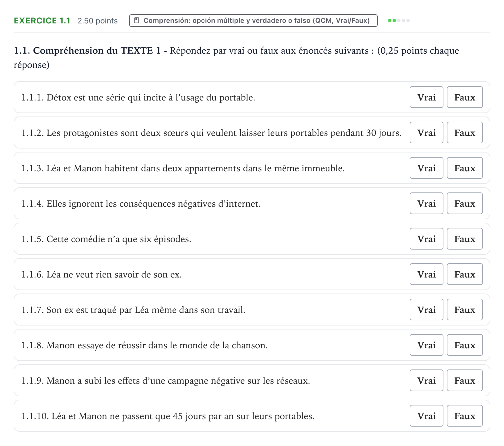504x446 pixels.
Task: Mark Faux for statement 1.1.3 about immeuble
Action: pos(465,168)
